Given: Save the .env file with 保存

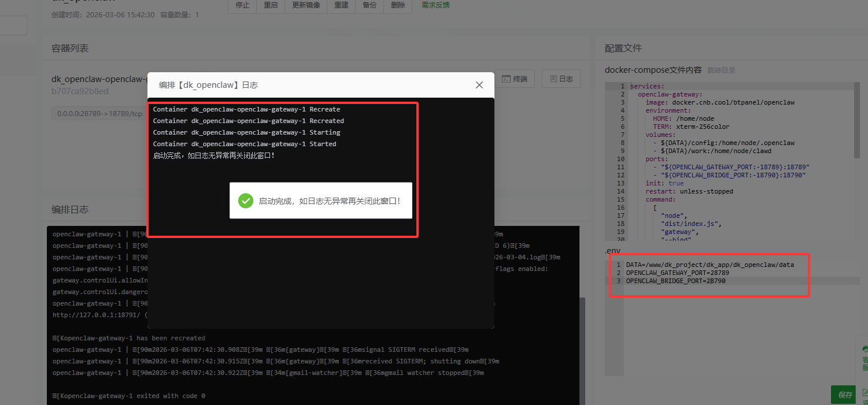Looking at the screenshot, I should click(843, 395).
